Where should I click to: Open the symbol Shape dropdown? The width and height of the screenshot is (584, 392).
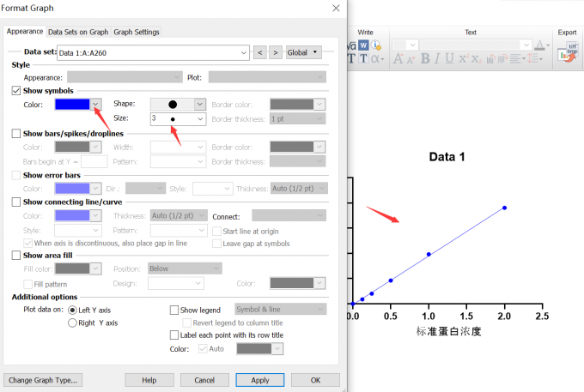point(200,104)
